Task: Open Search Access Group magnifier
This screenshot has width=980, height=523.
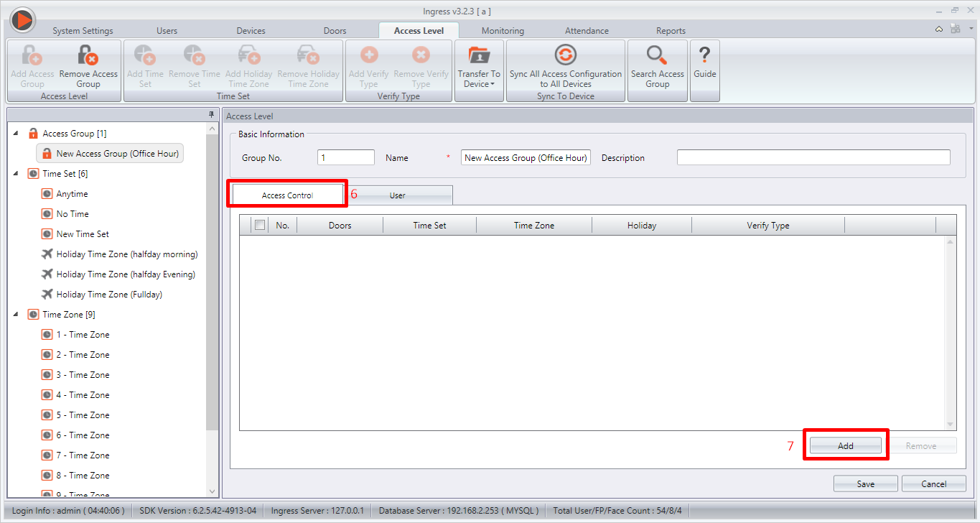Action: pos(657,55)
